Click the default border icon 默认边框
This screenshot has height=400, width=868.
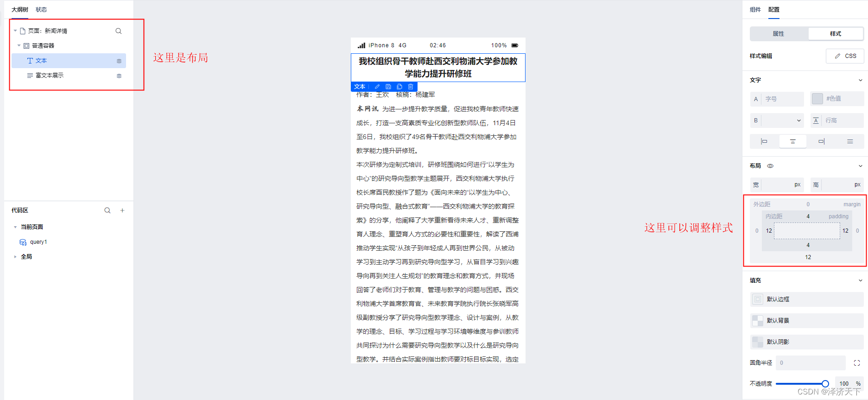(758, 299)
